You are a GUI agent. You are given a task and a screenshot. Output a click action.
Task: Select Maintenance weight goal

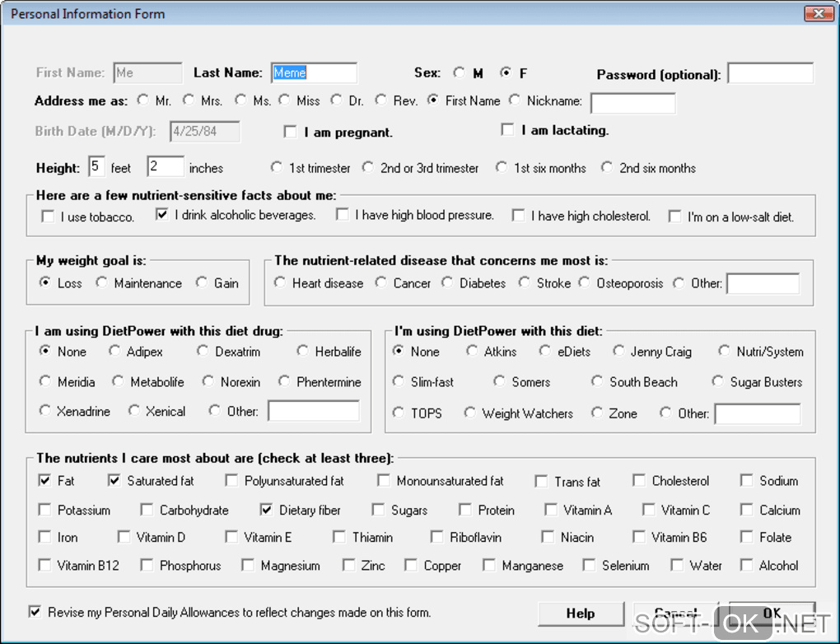pos(101,282)
